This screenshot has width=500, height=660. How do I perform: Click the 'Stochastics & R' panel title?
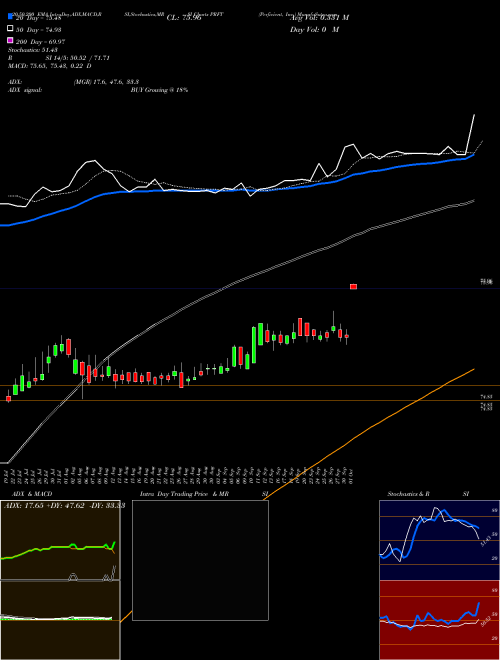point(409,494)
